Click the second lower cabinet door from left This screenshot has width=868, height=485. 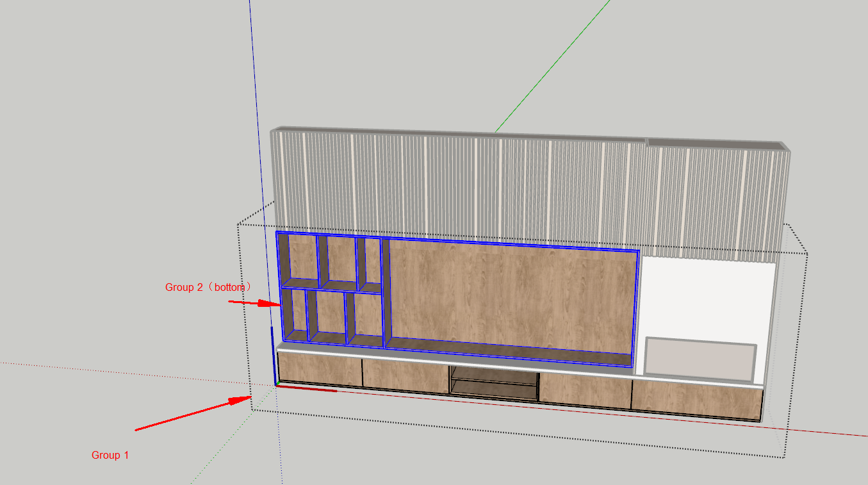pos(405,377)
